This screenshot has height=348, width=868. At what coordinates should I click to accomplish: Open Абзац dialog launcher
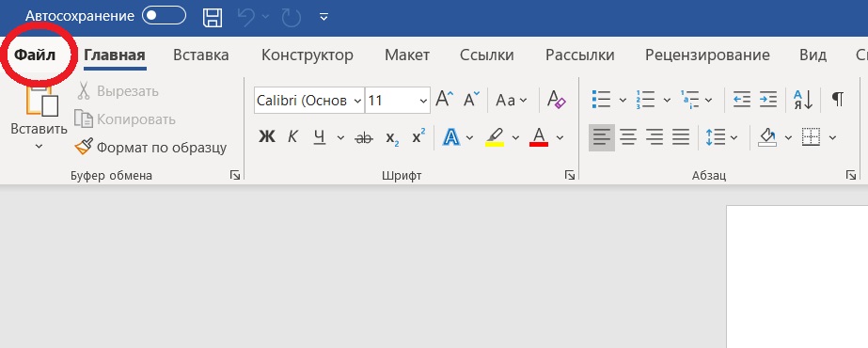click(851, 175)
